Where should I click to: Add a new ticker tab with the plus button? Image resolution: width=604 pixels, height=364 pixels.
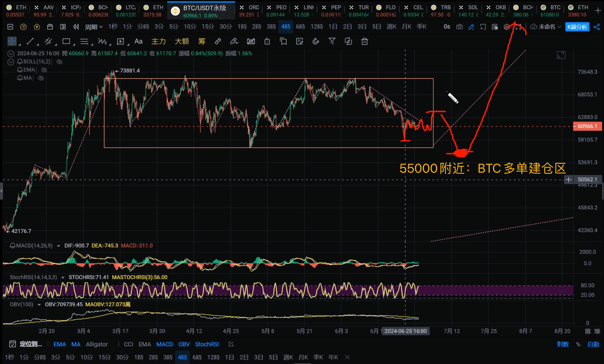tap(598, 11)
